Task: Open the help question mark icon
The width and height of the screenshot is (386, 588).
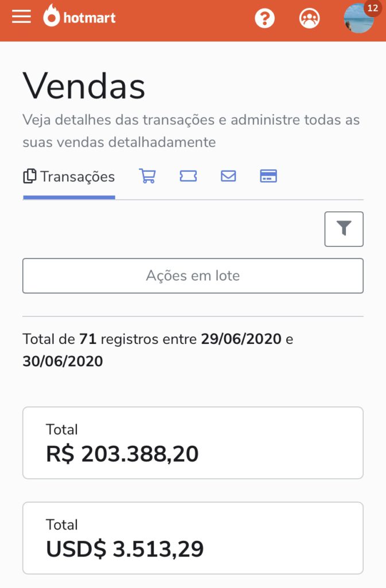Action: pos(265,18)
